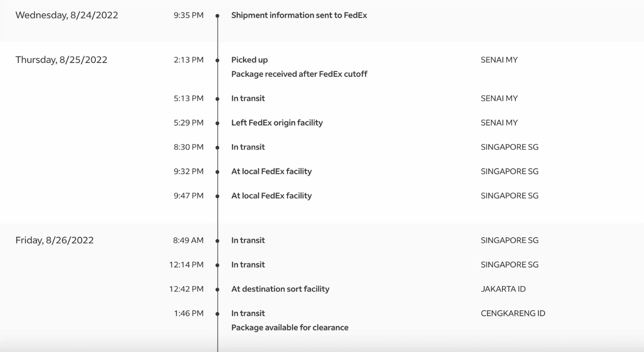Select the 2:13 PM Picked up marker

[218, 60]
